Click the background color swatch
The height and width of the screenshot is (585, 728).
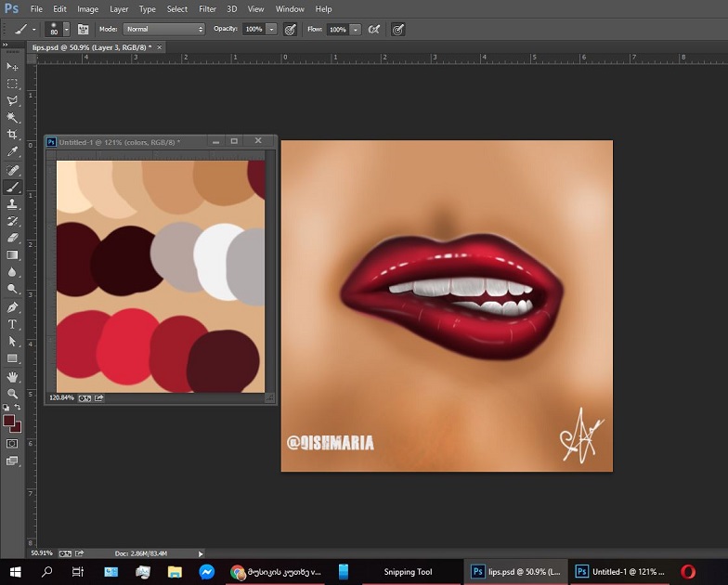(17, 427)
